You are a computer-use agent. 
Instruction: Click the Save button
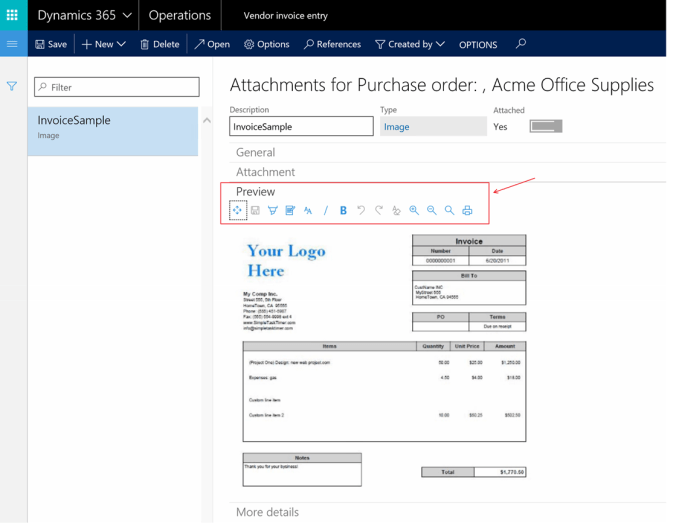[51, 44]
